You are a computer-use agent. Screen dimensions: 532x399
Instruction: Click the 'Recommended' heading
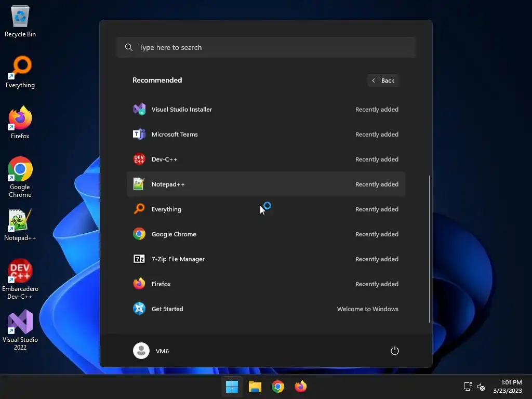(x=157, y=80)
